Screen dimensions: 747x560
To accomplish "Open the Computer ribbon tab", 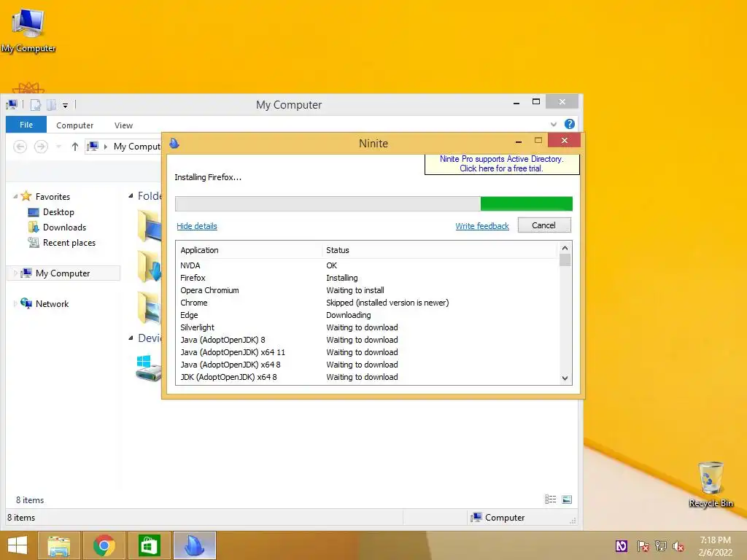I will click(75, 125).
